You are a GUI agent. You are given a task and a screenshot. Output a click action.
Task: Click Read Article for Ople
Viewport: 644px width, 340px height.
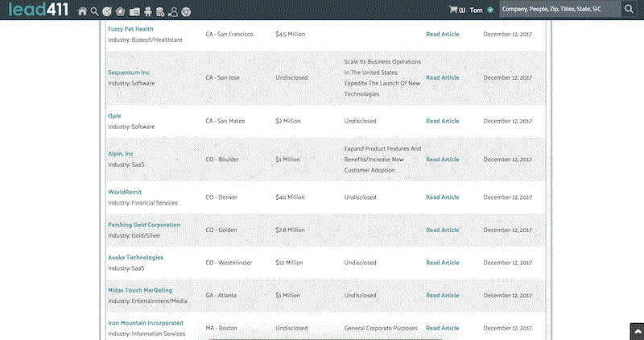(x=442, y=122)
